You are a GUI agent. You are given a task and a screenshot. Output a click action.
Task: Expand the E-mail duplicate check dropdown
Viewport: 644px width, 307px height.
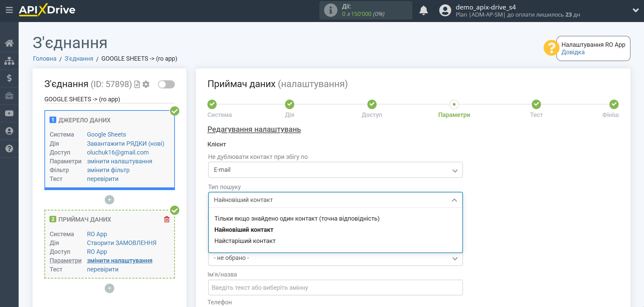pyautogui.click(x=335, y=170)
